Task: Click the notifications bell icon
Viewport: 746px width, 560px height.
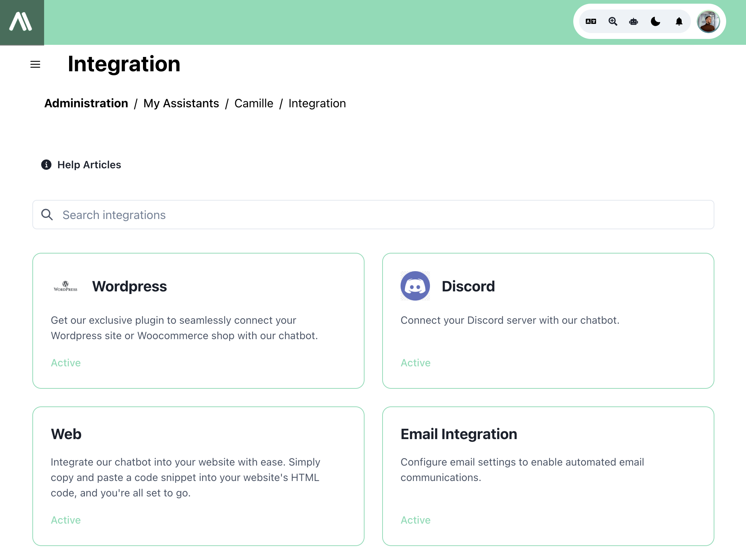Action: [x=679, y=22]
